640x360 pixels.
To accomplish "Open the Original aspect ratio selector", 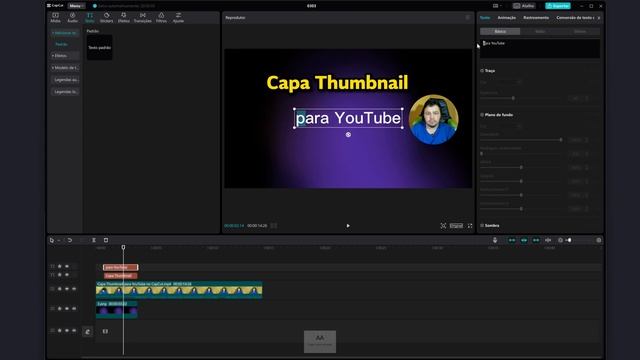I will (x=456, y=226).
